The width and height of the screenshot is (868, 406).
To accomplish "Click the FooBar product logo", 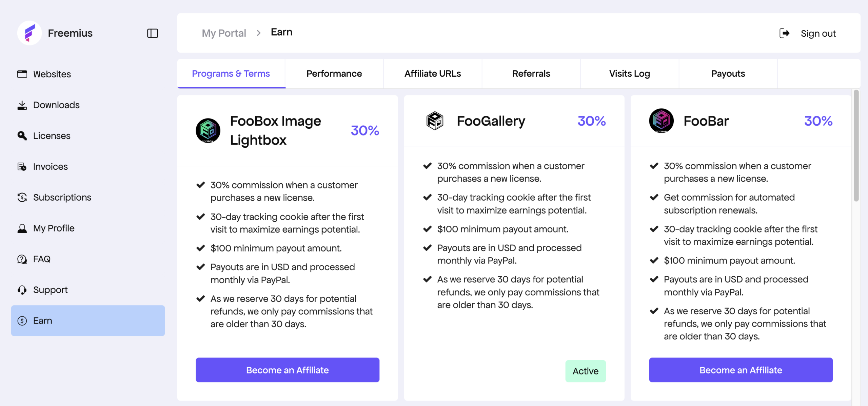I will click(661, 121).
